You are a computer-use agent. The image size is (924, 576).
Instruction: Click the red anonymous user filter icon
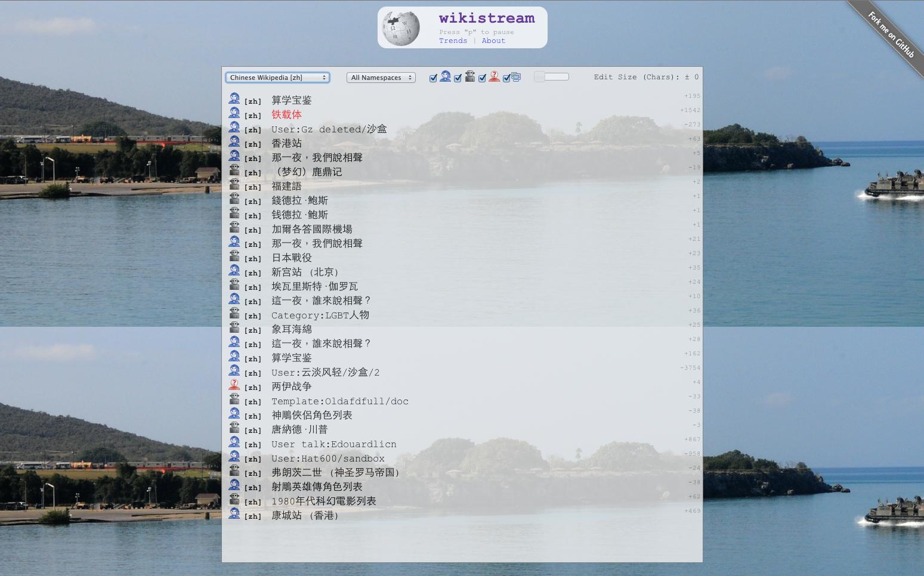494,76
